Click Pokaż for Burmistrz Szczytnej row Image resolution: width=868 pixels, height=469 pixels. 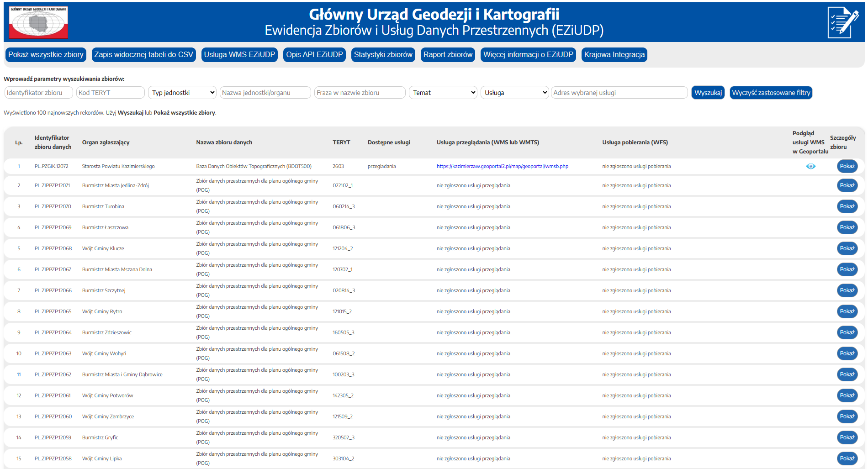click(x=847, y=290)
